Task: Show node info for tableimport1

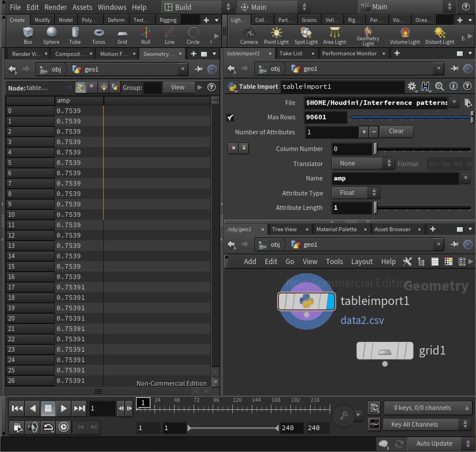Action: [454, 86]
